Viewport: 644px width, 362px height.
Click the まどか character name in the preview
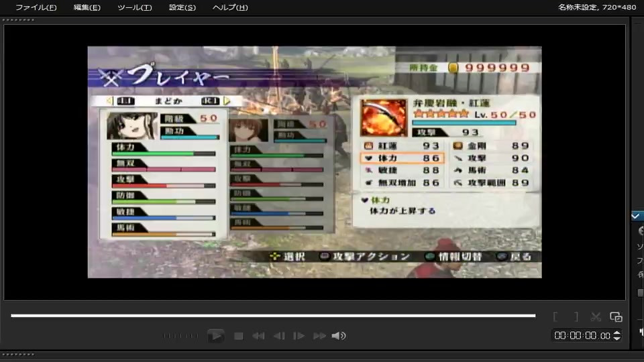(168, 101)
